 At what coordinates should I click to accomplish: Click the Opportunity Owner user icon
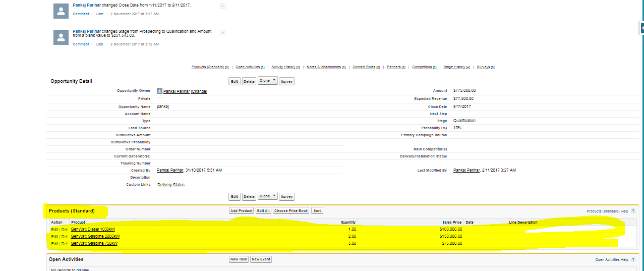[160, 91]
